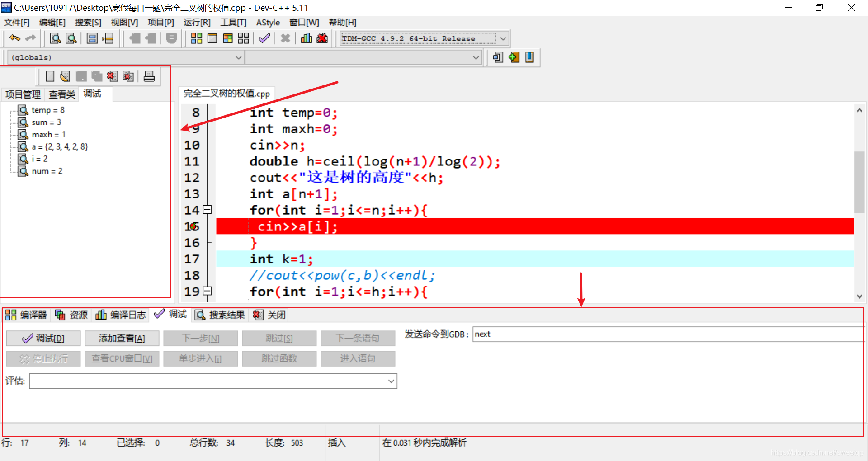
Task: Click the 下一步[N] button
Action: [200, 338]
